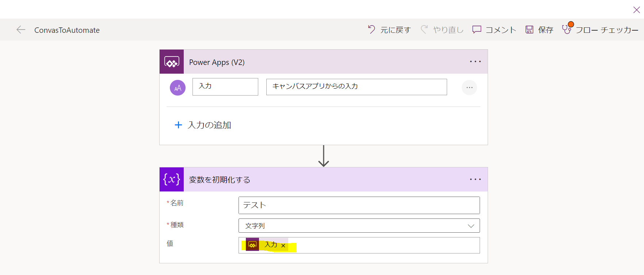The height and width of the screenshot is (275, 644).
Task: Open the コメント comments panel
Action: tap(494, 30)
